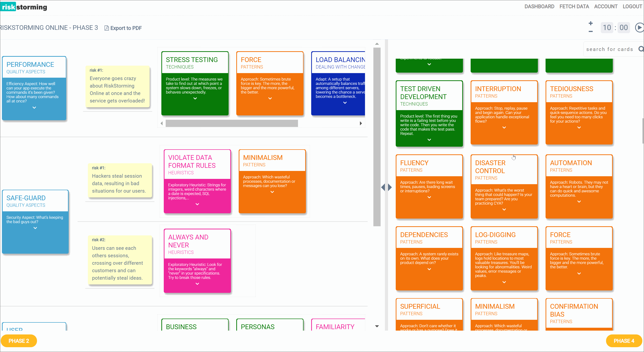Click the horizontal scrollbar under strategy cards
Screen dimensions: 644x352
click(231, 123)
